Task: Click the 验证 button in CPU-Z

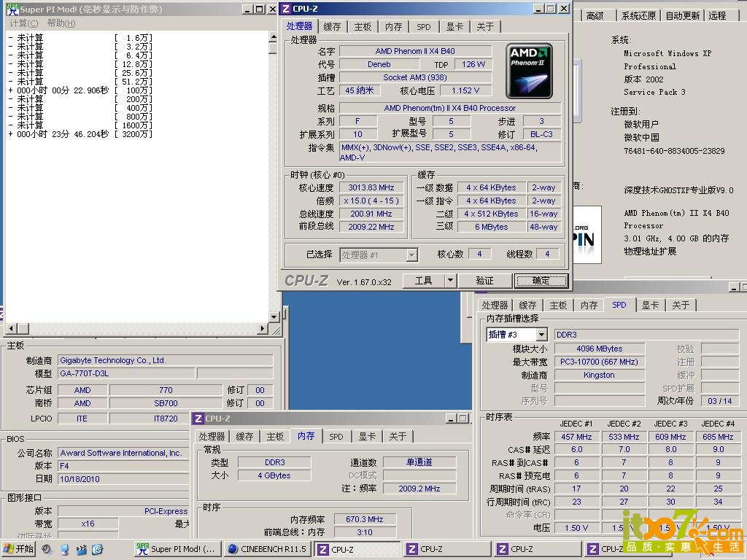Action: (x=485, y=281)
